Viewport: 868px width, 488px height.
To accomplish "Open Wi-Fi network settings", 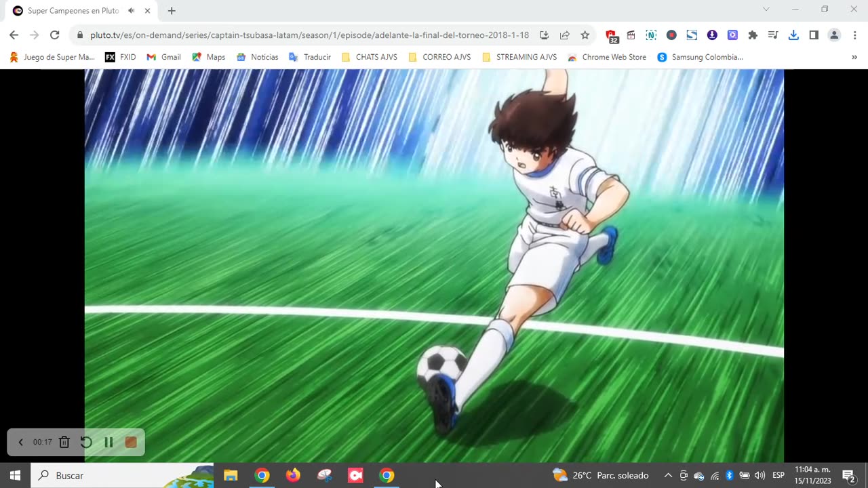I will tap(715, 475).
